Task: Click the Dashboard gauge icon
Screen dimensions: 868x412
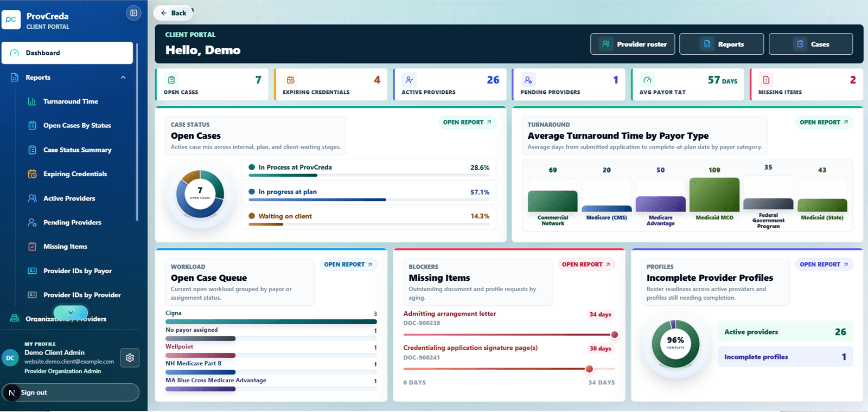Action: tap(15, 53)
